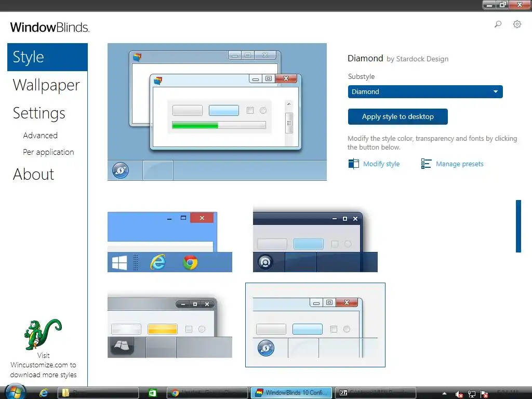532x399 pixels.
Task: Open the Substyle Diamond dropdown
Action: [x=425, y=91]
